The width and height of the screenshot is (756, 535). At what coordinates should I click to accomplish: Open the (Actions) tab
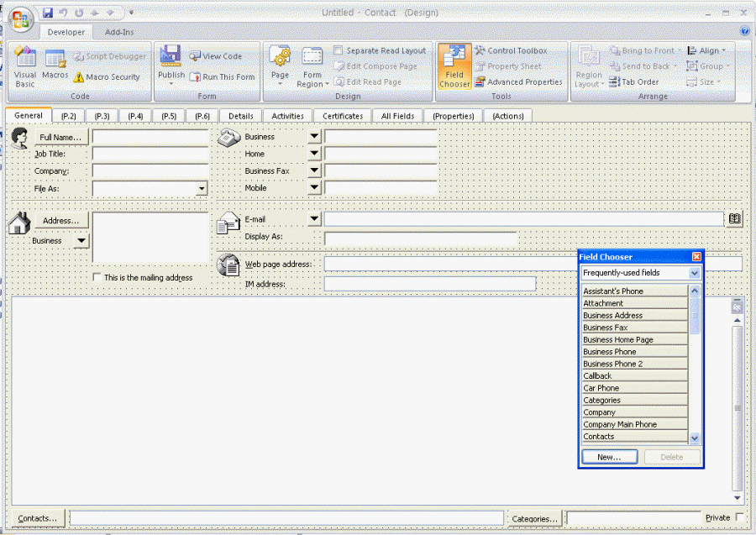[507, 116]
